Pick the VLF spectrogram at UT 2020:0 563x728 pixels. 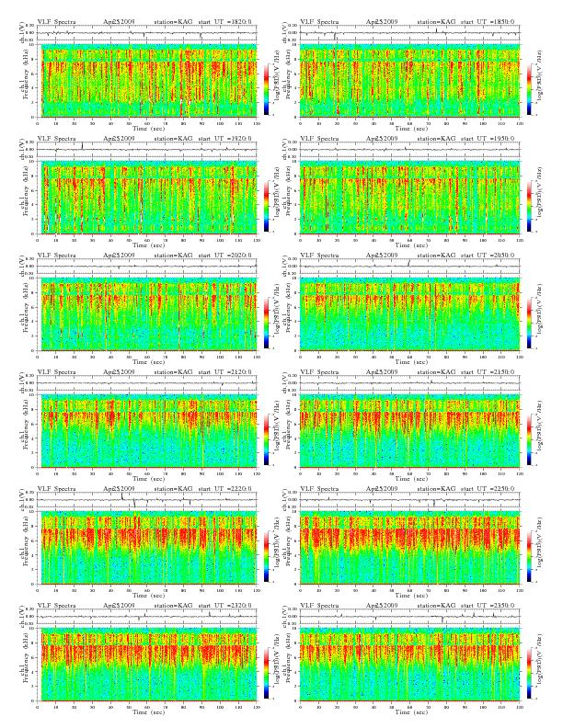coord(147,314)
